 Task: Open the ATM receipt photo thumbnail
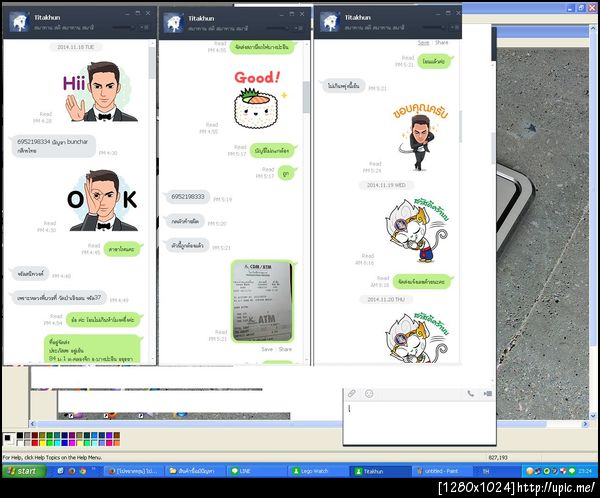[x=262, y=301]
